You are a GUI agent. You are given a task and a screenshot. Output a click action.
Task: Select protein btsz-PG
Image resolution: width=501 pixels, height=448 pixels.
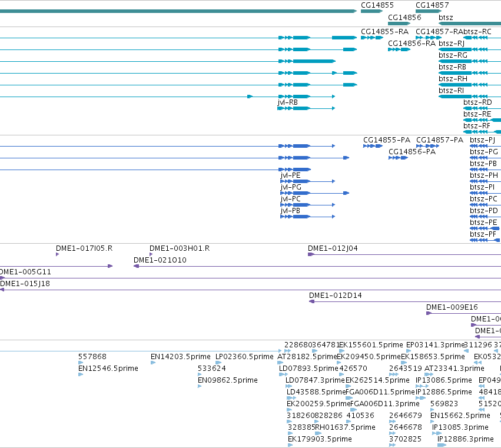pyautogui.click(x=484, y=152)
